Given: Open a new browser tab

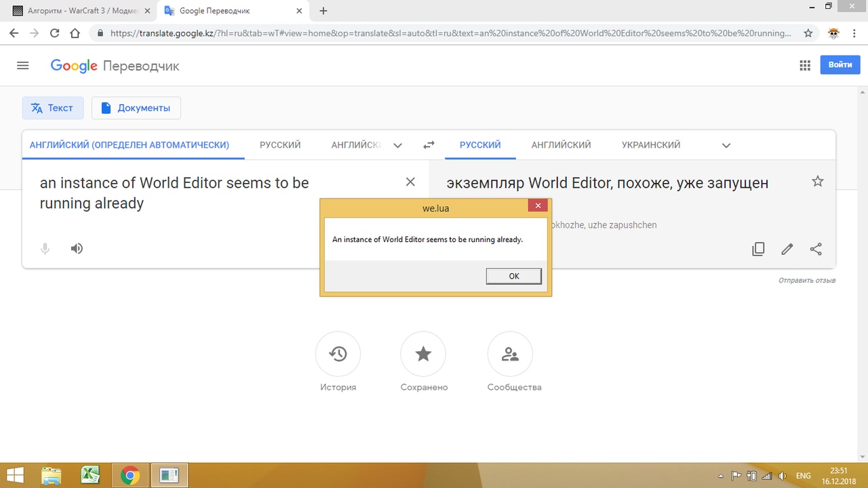Looking at the screenshot, I should 323,11.
